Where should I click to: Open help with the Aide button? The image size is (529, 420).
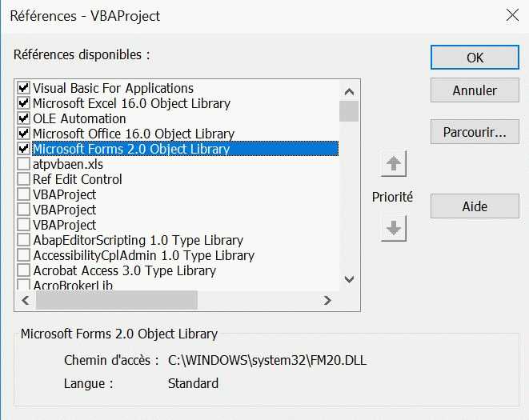point(475,206)
